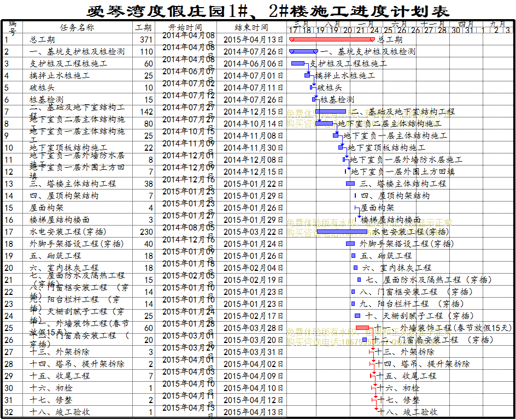This screenshot has width=516, height=420.
Task: Click the Gantt bar for 外脚手架搭设工程
Action: 350,244
